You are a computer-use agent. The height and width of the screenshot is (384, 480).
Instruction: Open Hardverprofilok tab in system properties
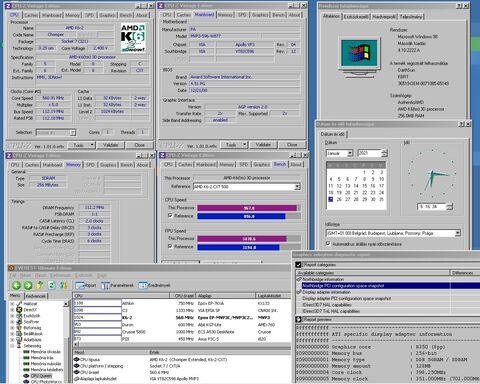click(384, 17)
